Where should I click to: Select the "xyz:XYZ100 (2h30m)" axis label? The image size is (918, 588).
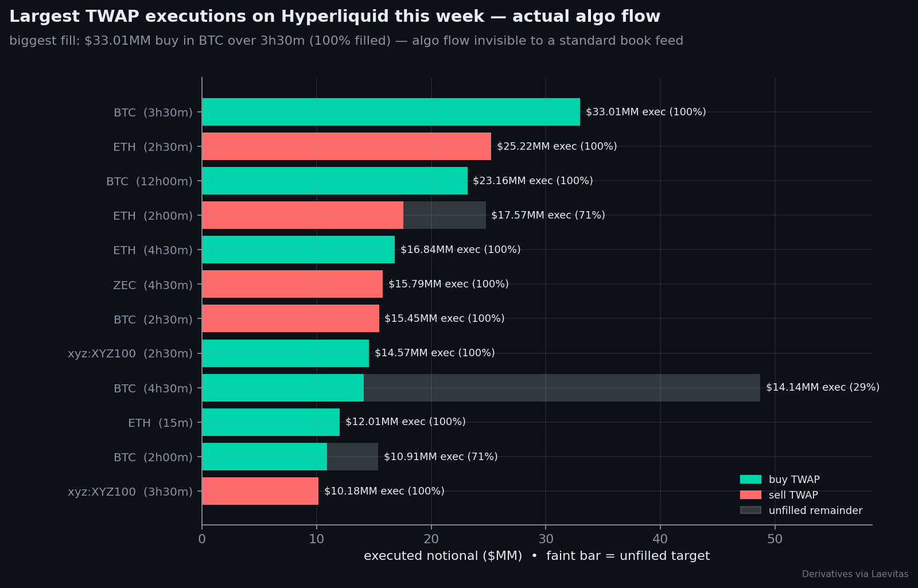coord(130,353)
